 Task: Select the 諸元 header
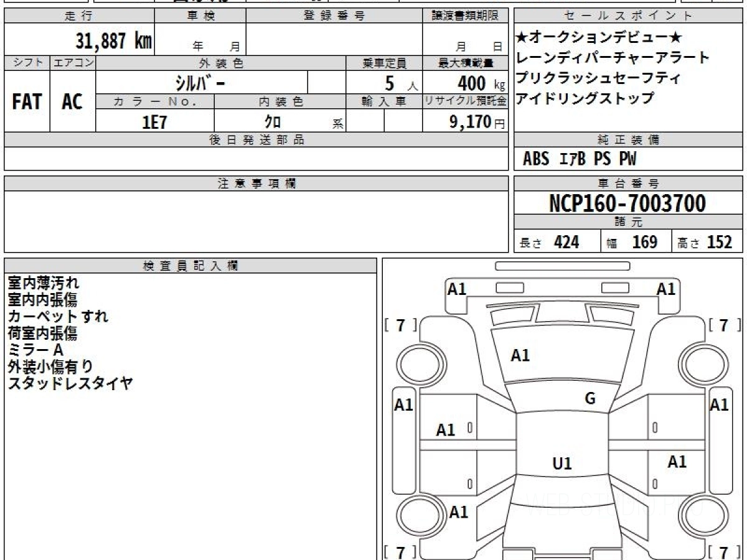(628, 222)
